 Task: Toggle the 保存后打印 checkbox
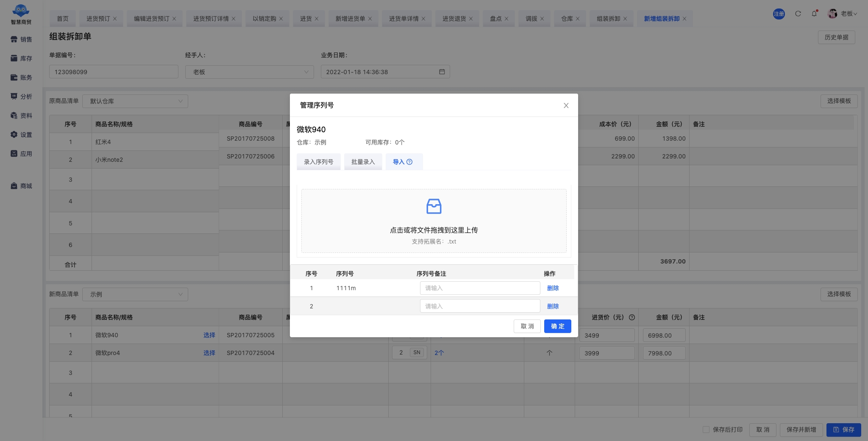tap(706, 430)
